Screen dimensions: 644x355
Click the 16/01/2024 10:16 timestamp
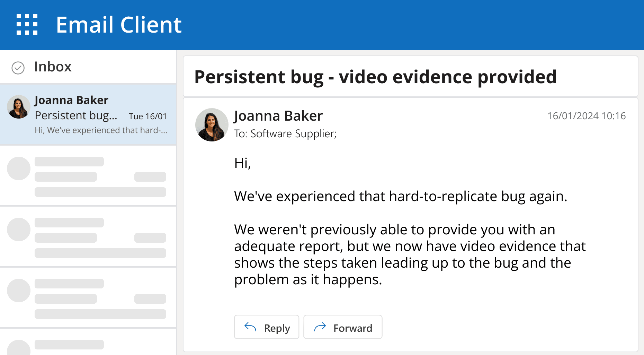point(586,116)
